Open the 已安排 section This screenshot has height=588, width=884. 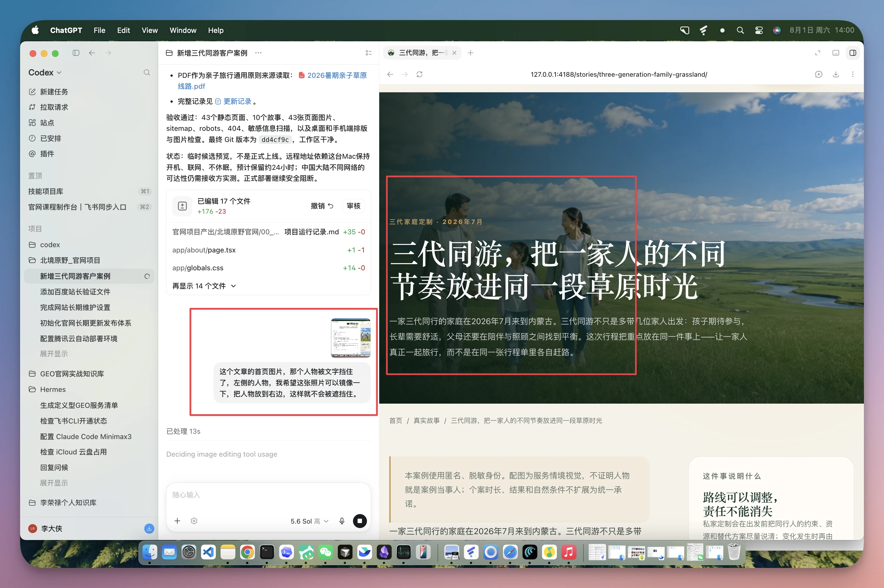tap(45, 138)
